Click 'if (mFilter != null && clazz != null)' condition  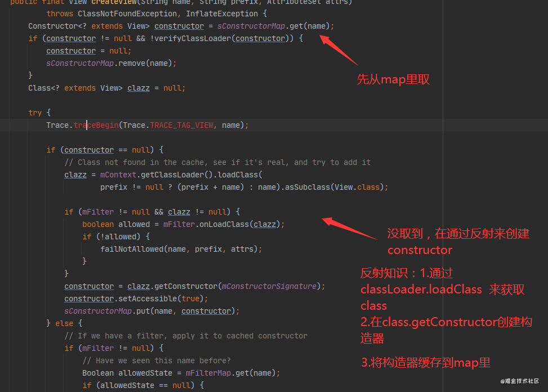tap(152, 212)
